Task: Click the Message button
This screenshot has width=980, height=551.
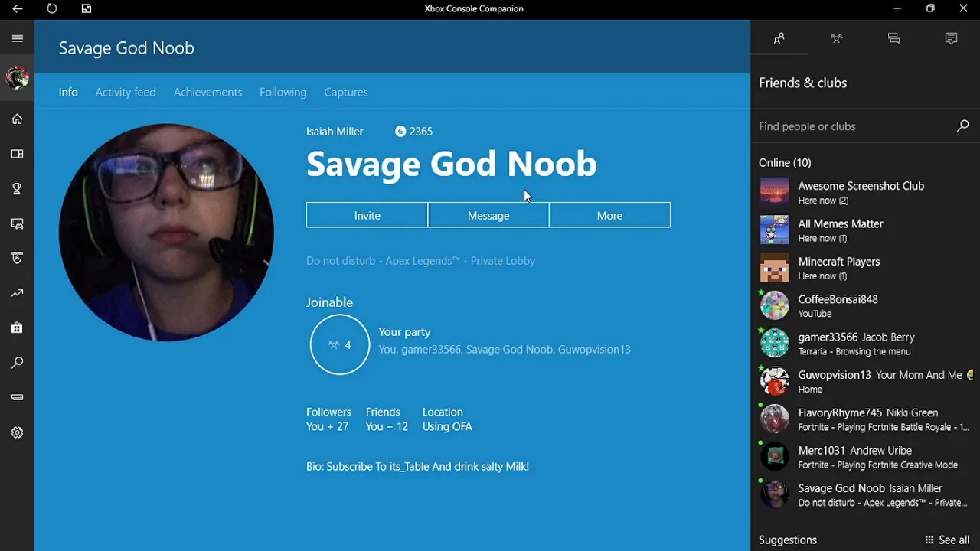Action: [488, 215]
